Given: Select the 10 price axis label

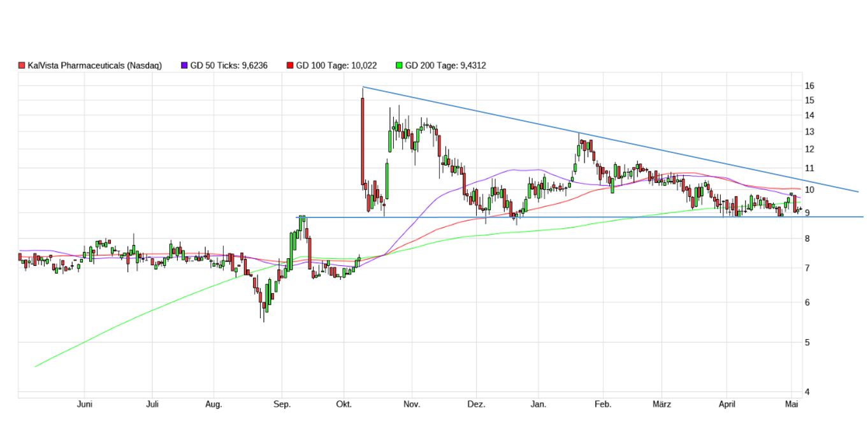Looking at the screenshot, I should [x=809, y=190].
